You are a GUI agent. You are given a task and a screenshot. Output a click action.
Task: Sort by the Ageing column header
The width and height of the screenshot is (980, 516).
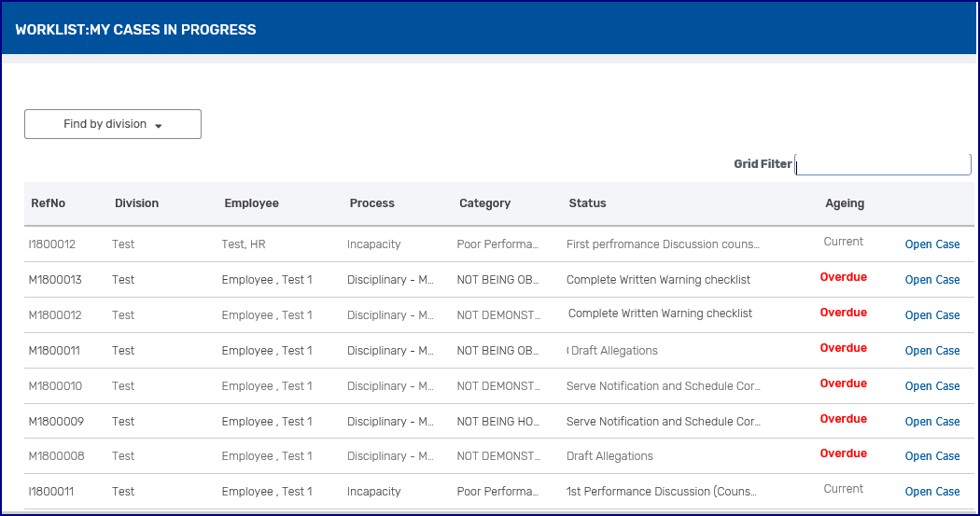[x=845, y=203]
